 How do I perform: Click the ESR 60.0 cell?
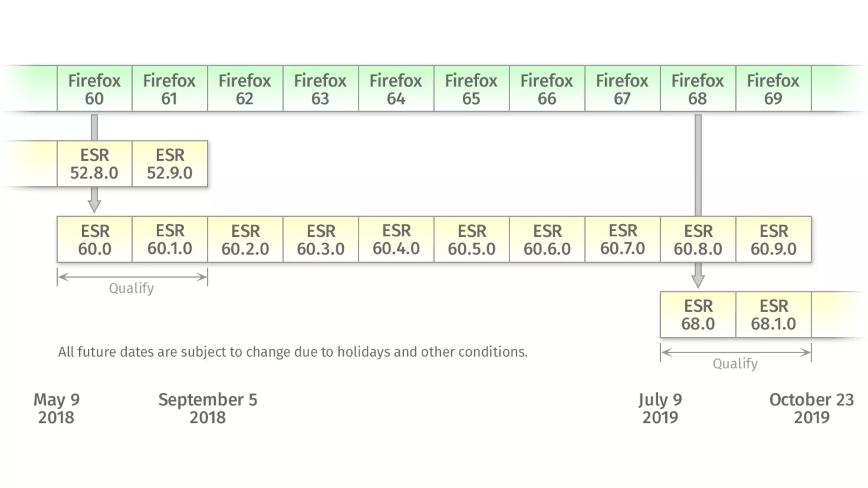(x=95, y=239)
